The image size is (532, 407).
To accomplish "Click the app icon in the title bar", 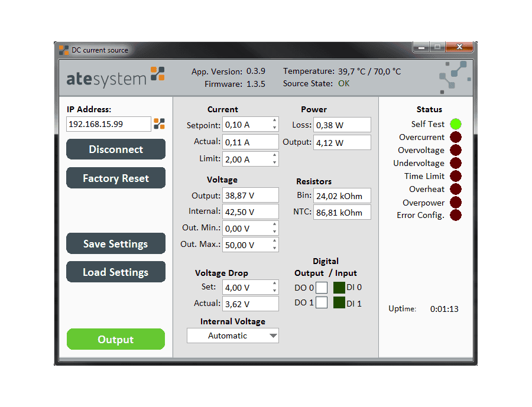I will [x=64, y=50].
